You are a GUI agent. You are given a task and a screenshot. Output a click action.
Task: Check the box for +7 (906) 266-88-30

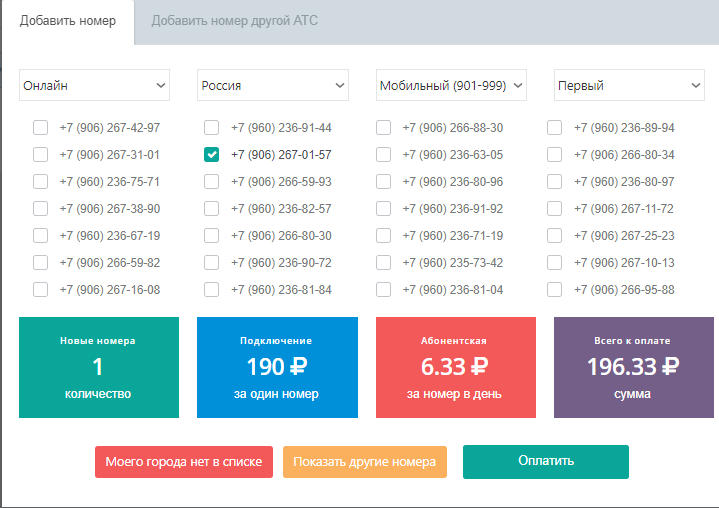pyautogui.click(x=383, y=127)
